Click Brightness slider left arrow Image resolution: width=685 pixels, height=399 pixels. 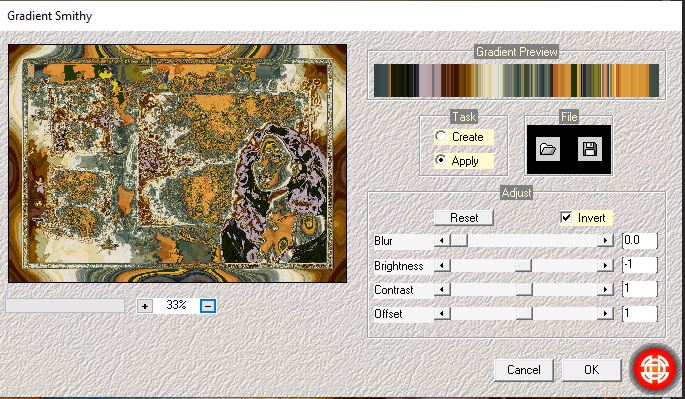coord(442,265)
